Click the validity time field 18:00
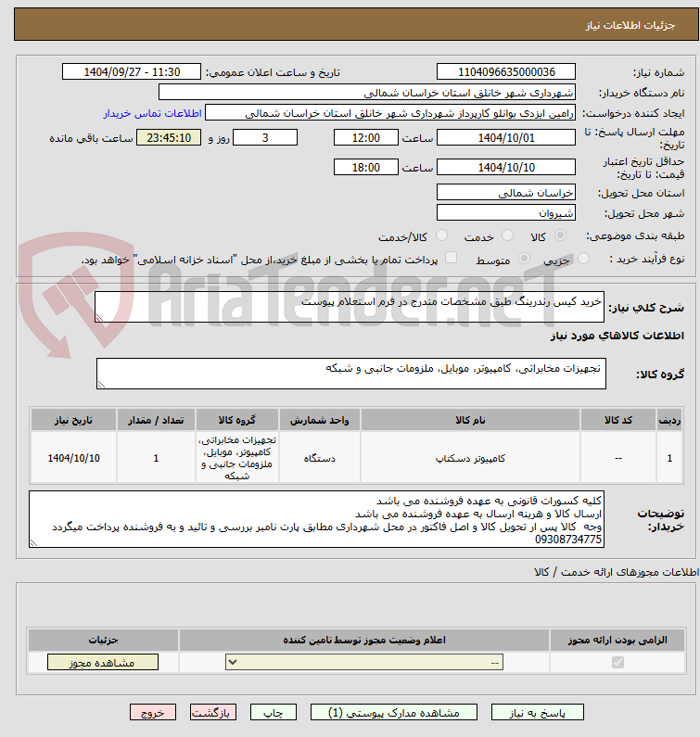This screenshot has width=700, height=737. point(365,167)
